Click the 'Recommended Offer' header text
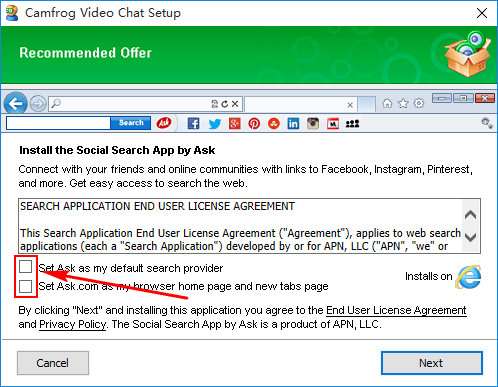 click(x=85, y=53)
